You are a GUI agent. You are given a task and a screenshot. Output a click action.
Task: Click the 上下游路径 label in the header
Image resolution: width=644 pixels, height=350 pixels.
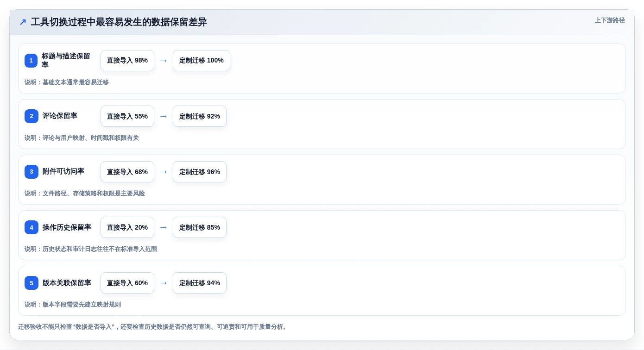click(610, 20)
